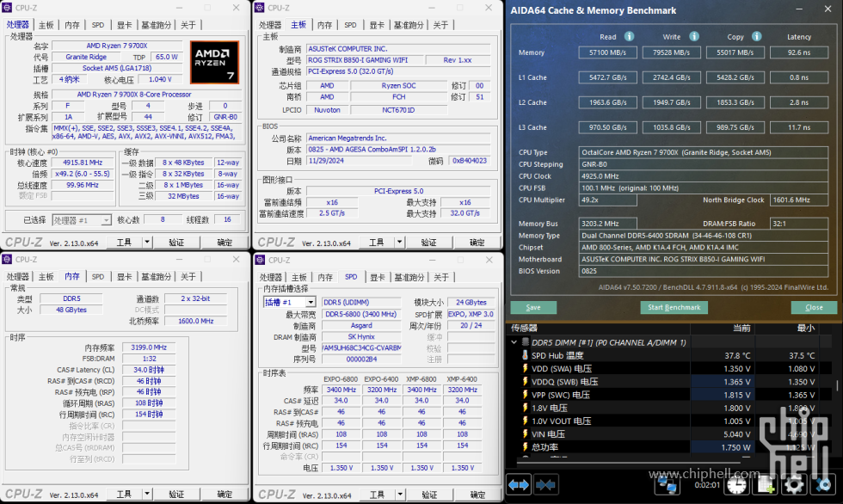Click CPU-Z title icon of the processor window
The image size is (843, 504).
(8, 8)
